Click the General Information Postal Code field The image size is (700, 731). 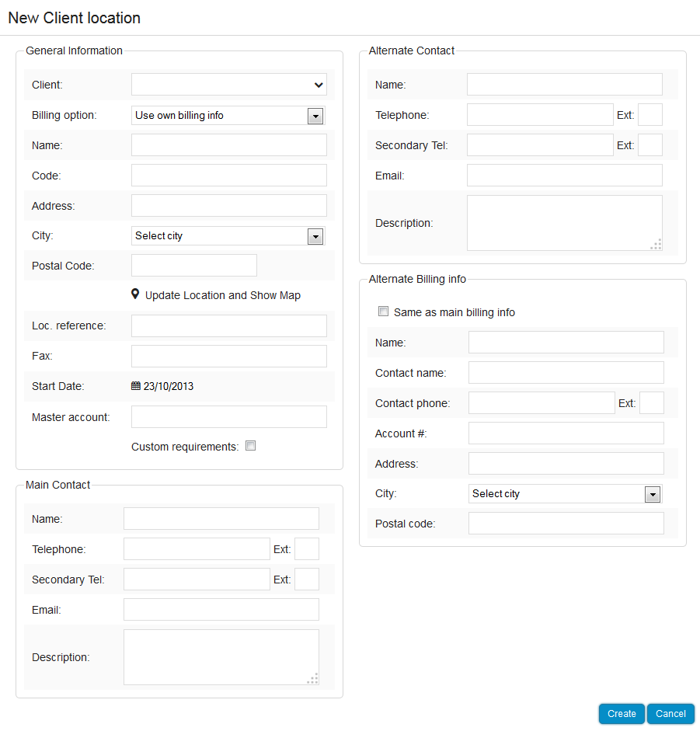(x=194, y=265)
